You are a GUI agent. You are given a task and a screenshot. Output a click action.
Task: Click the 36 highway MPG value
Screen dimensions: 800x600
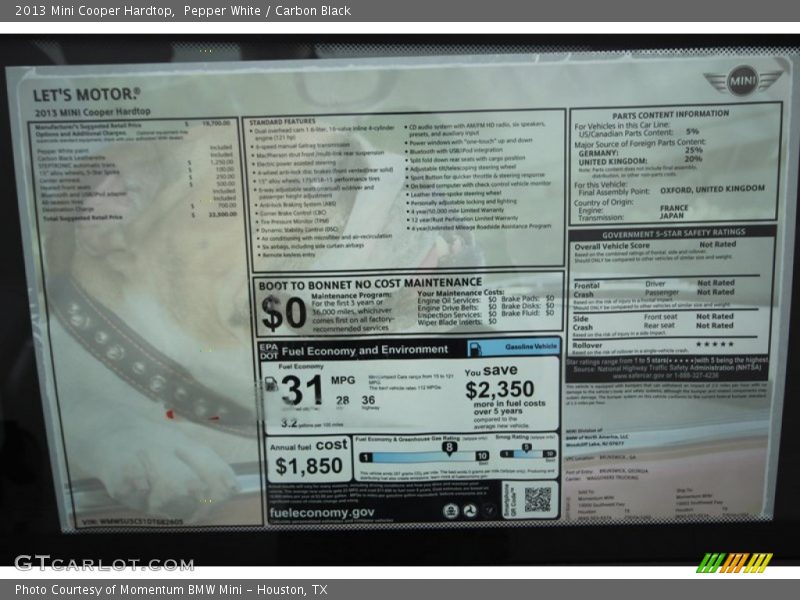tap(368, 400)
